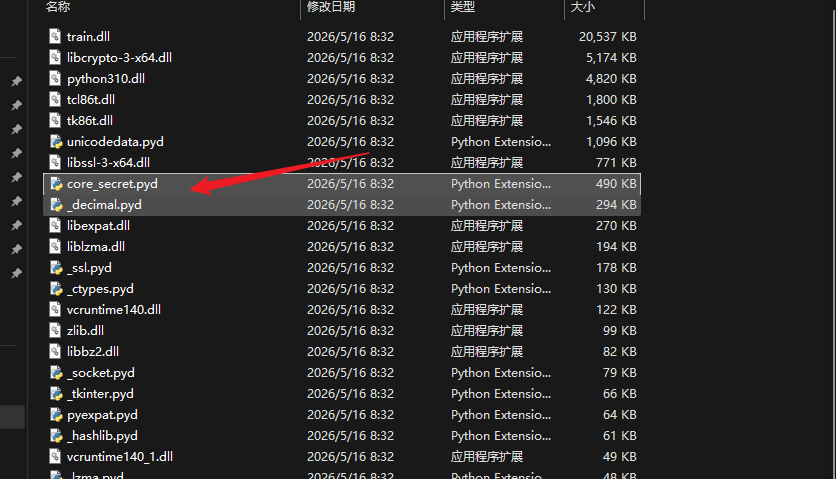The image size is (836, 479).
Task: Select file name unicodedata.pyd
Action: [x=115, y=142]
